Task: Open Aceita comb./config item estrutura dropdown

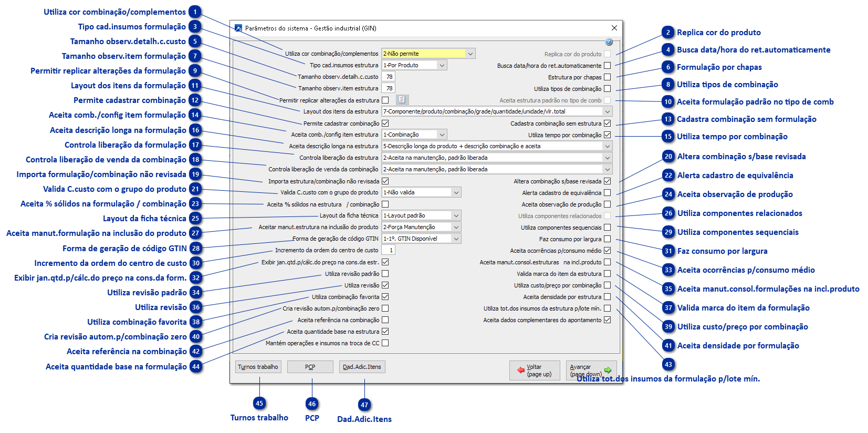Action: pos(442,135)
